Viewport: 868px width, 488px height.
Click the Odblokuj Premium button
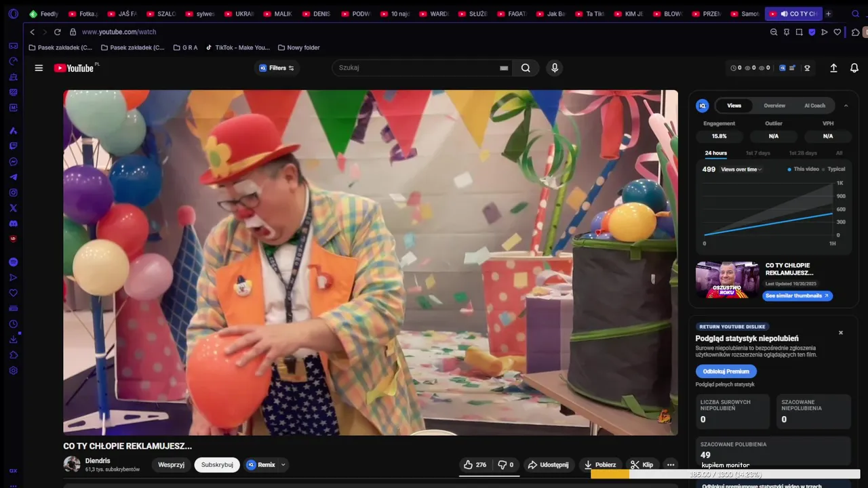click(x=726, y=371)
